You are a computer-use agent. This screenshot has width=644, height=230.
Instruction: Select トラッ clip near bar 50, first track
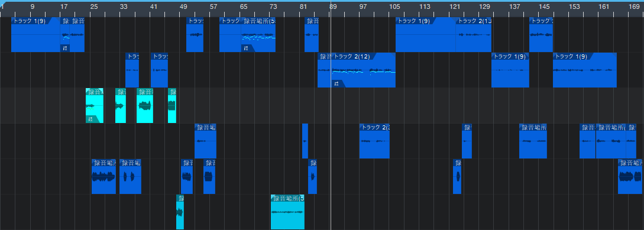195,34
